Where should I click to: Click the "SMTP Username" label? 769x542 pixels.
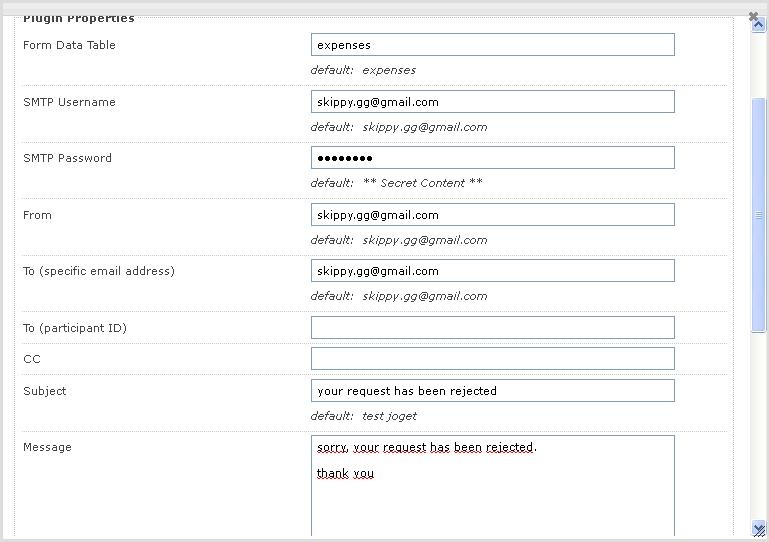69,102
